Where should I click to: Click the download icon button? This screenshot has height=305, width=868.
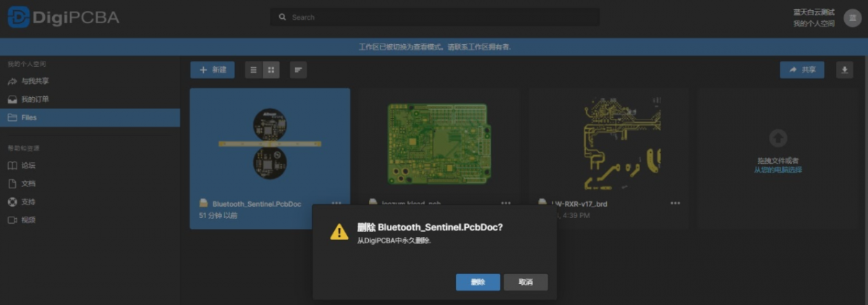845,70
